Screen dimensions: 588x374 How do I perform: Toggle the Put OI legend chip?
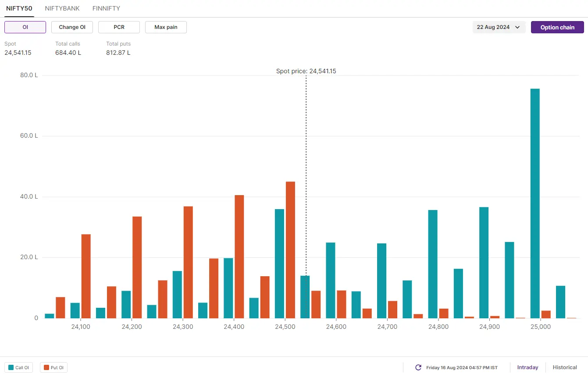coord(53,367)
